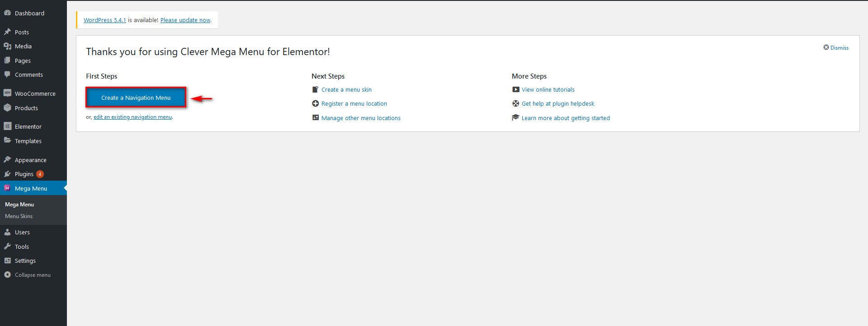The height and width of the screenshot is (326, 868).
Task: Click the Appearance paintbrush icon
Action: [7, 160]
